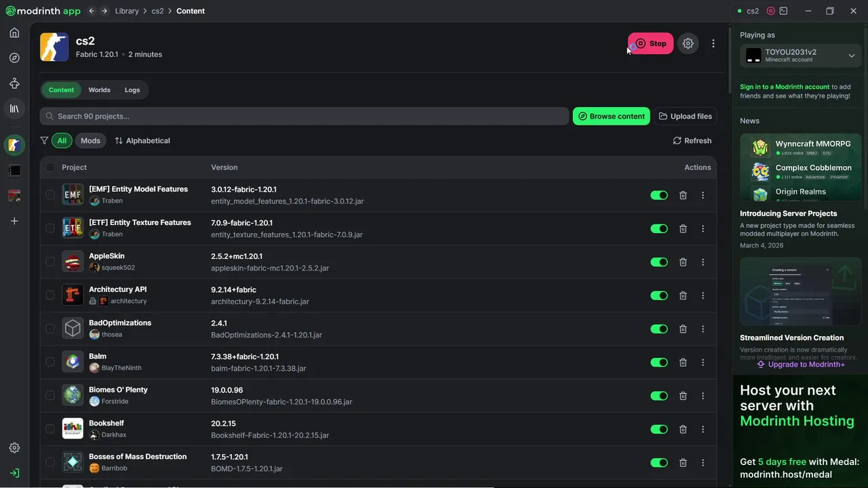The image size is (868, 488).
Task: Open more options for Biomes O' Plenty
Action: tap(703, 396)
